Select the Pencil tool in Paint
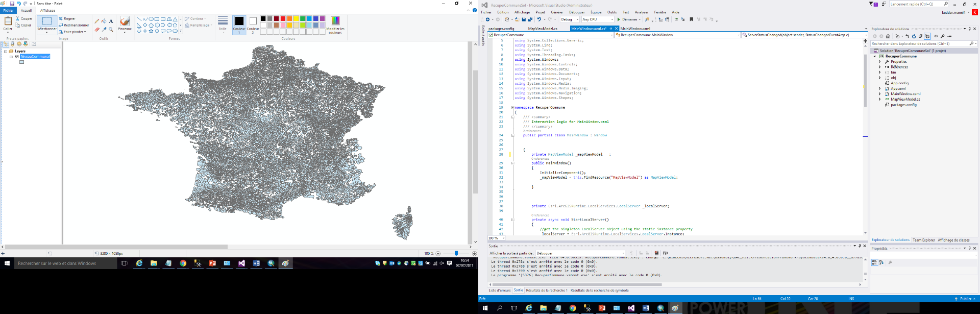Image resolution: width=980 pixels, height=314 pixels. click(x=97, y=21)
